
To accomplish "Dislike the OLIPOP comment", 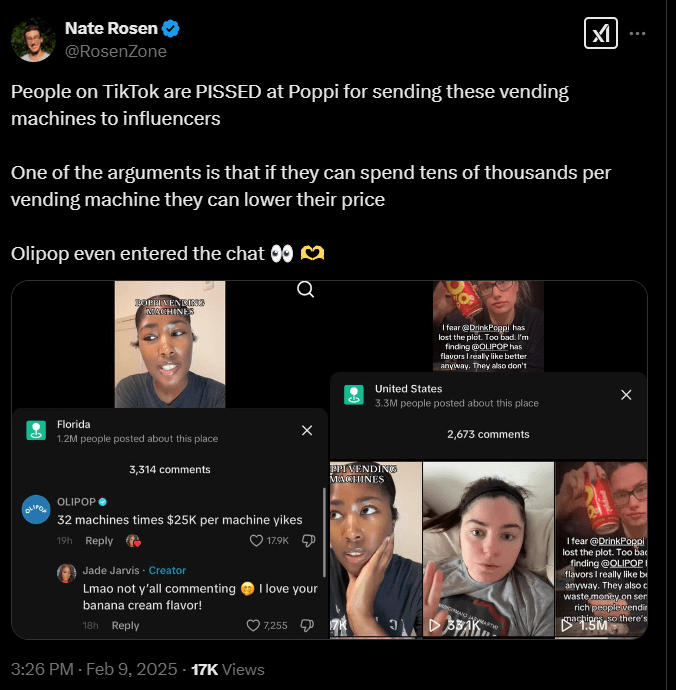I will click(x=308, y=540).
